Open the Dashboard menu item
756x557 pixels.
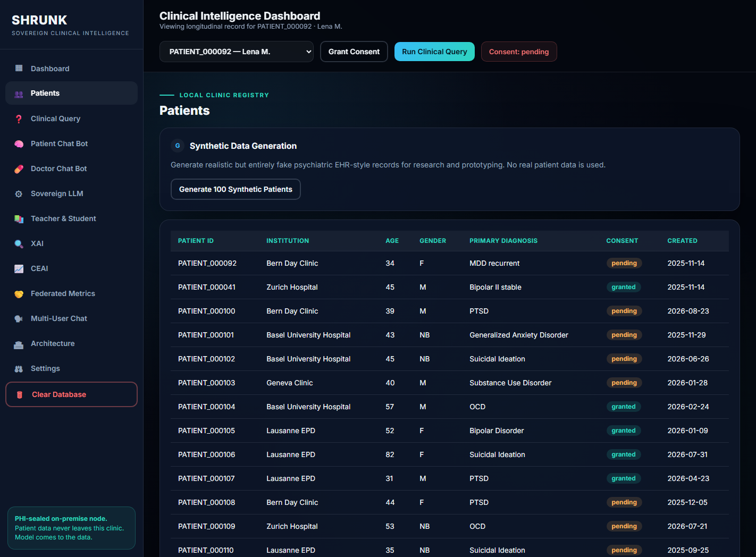point(71,69)
